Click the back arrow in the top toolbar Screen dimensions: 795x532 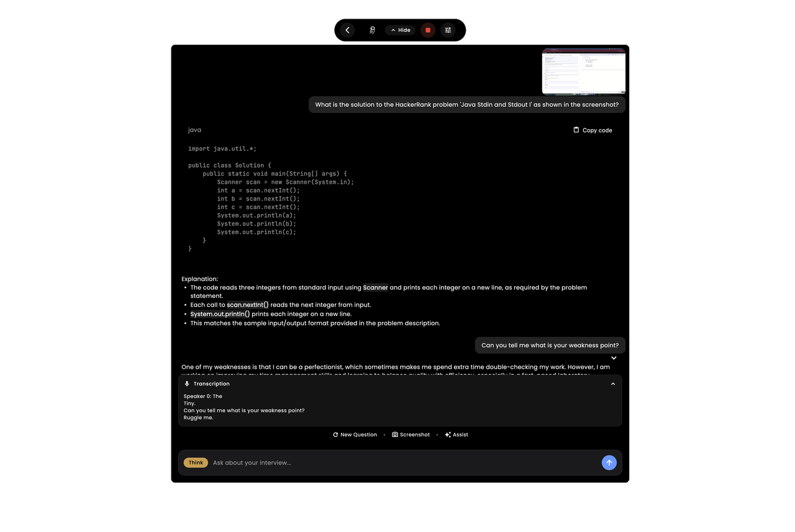tap(347, 30)
